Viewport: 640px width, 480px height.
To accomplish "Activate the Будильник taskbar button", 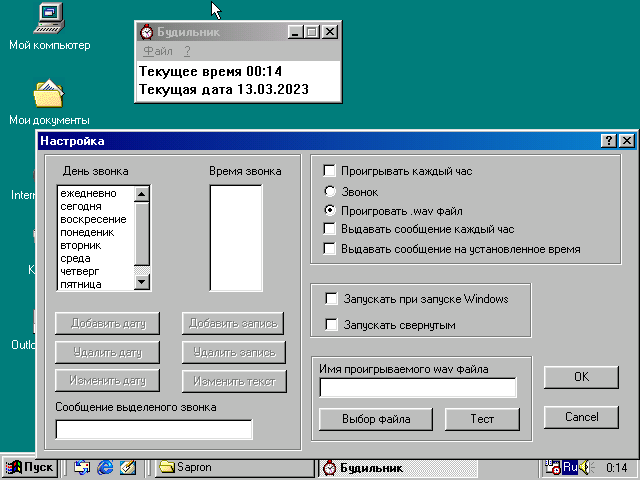I will tap(398, 468).
